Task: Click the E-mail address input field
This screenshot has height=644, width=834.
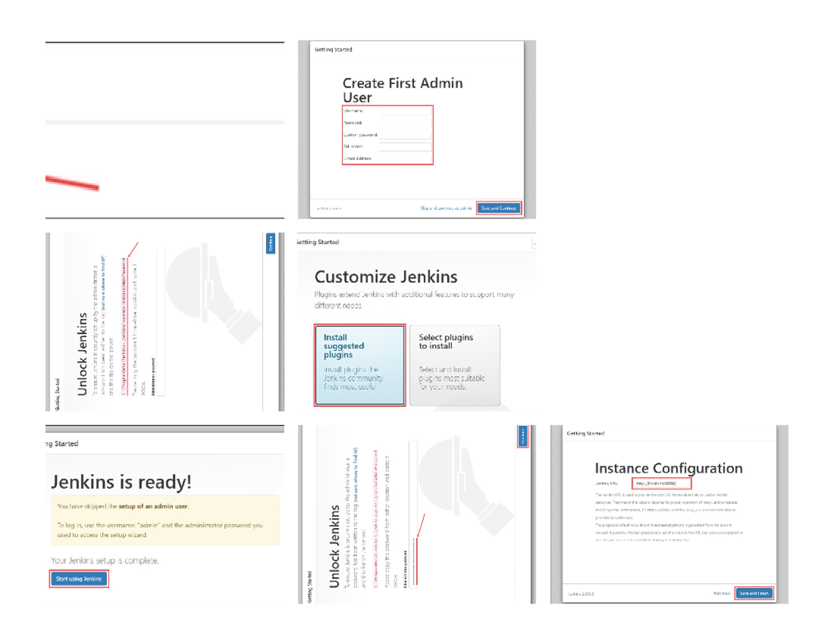Action: pyautogui.click(x=405, y=158)
